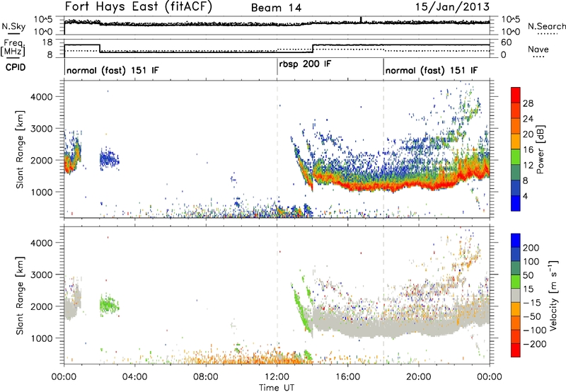The width and height of the screenshot is (566, 392).
Task: Click the 'N.Sky' legend label
Action: click(x=13, y=26)
